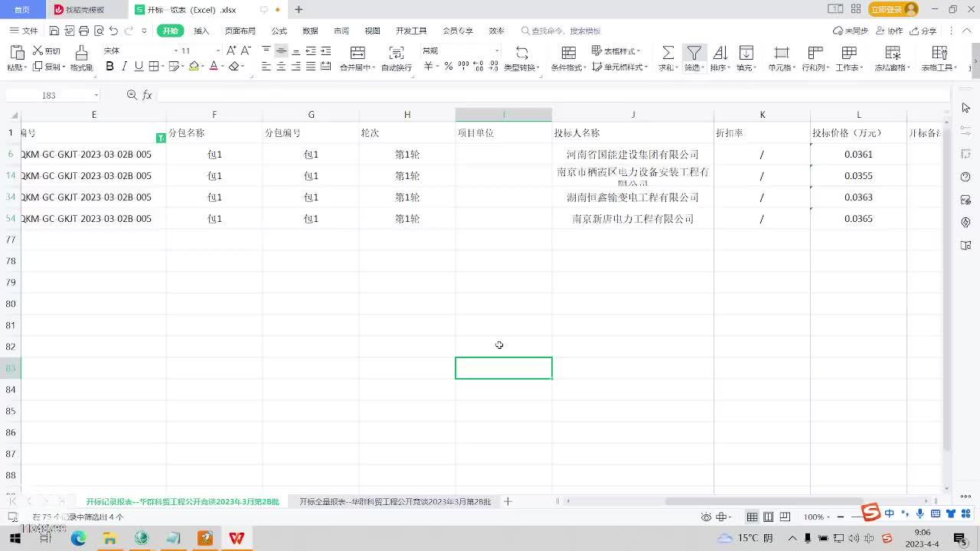The width and height of the screenshot is (980, 551).
Task: Enable eye protection mode in status bar
Action: pyautogui.click(x=706, y=517)
